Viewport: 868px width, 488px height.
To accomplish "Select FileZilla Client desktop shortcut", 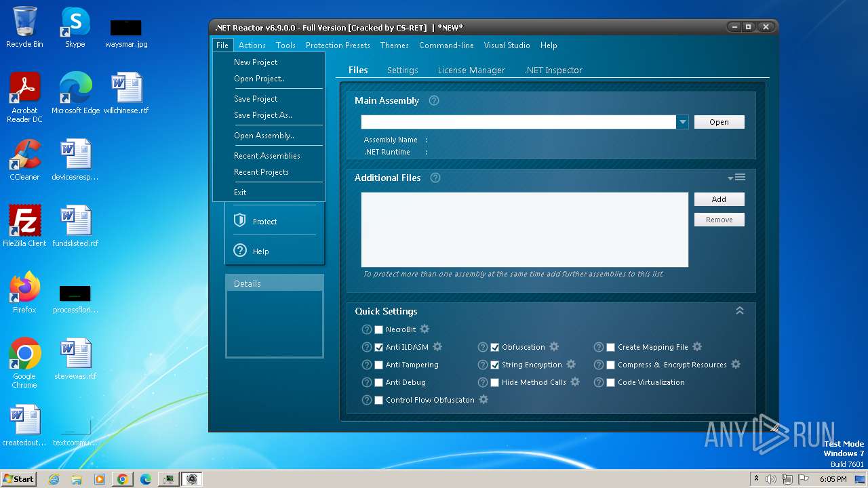I will 24,226.
